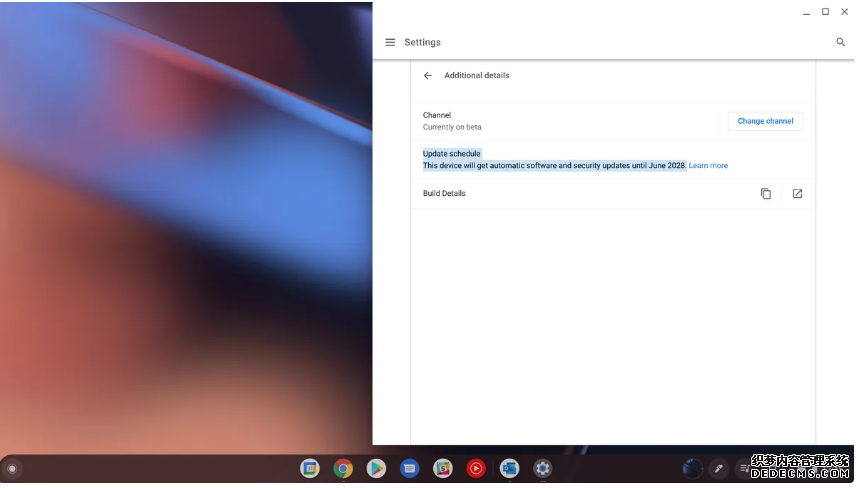Image resolution: width=860 pixels, height=488 pixels.
Task: Click the 'Build Details' row label
Action: 444,194
